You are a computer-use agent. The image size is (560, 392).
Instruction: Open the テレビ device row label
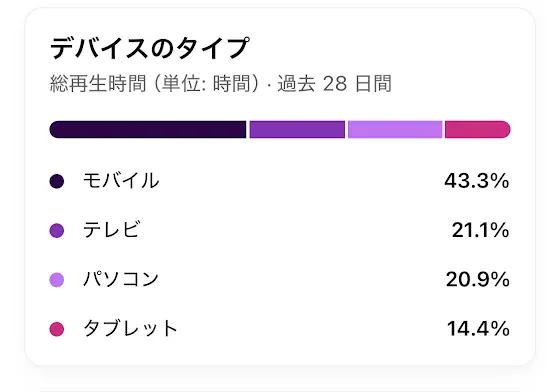point(112,230)
